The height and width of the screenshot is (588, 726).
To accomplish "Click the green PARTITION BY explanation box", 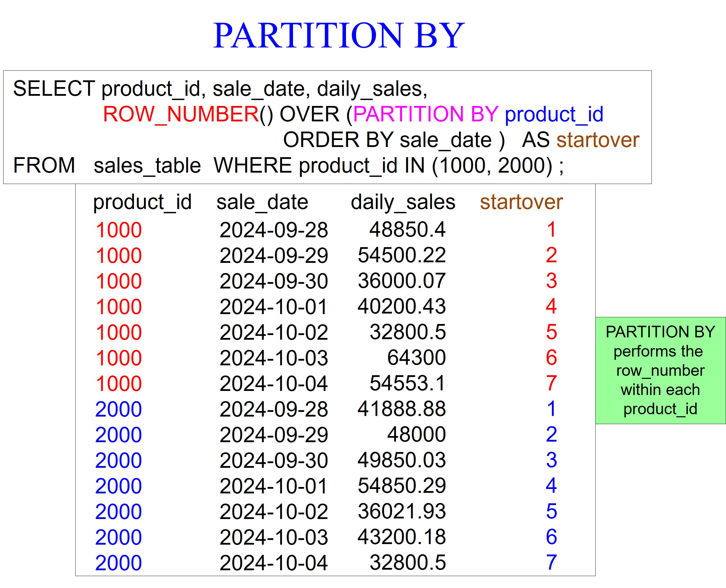I will [x=660, y=370].
